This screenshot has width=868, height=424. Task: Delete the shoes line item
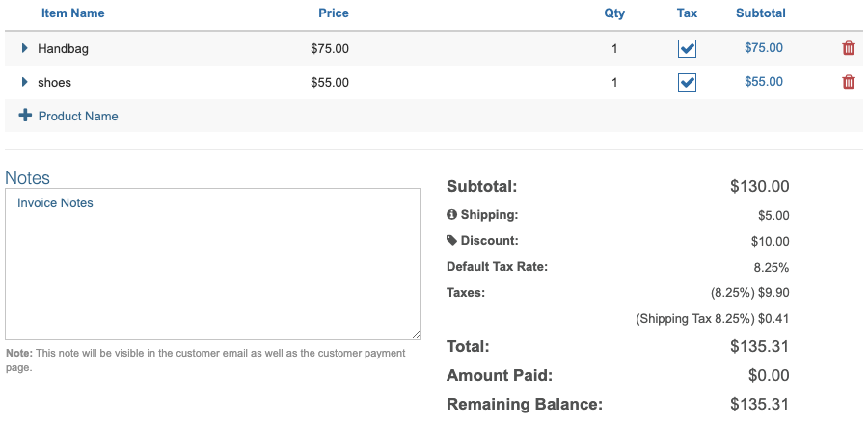[849, 82]
